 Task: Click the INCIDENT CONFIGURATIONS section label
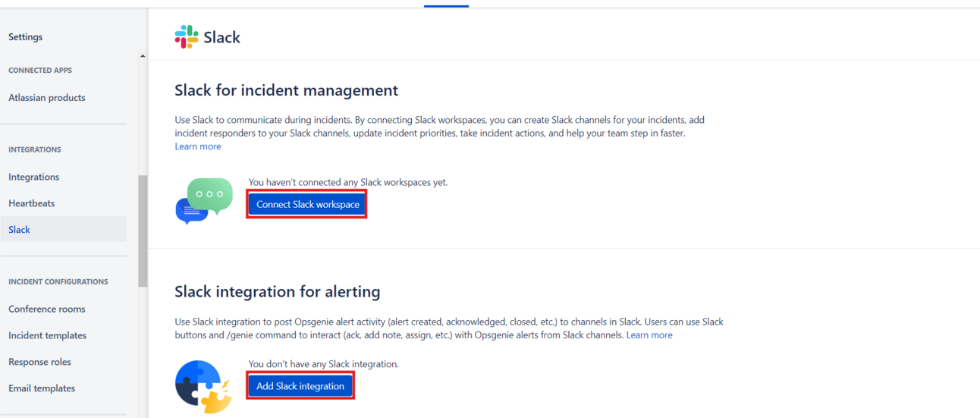click(58, 281)
